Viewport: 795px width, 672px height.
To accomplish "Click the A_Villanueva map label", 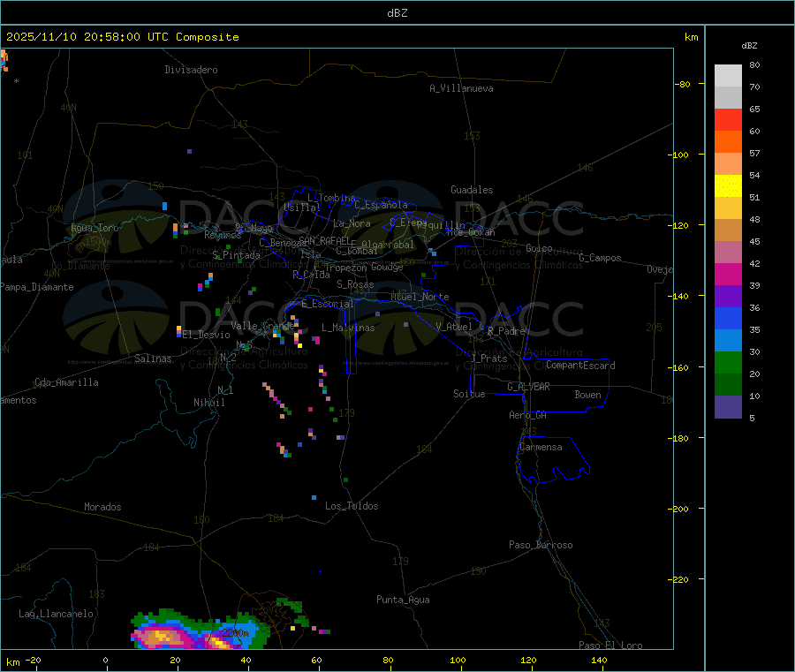I will (x=461, y=88).
